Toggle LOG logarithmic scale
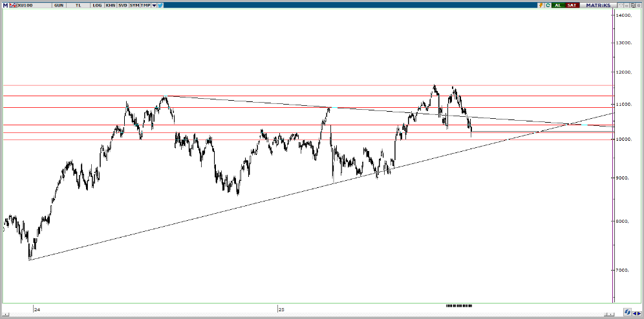Screen dimensions: 644x319 point(97,5)
